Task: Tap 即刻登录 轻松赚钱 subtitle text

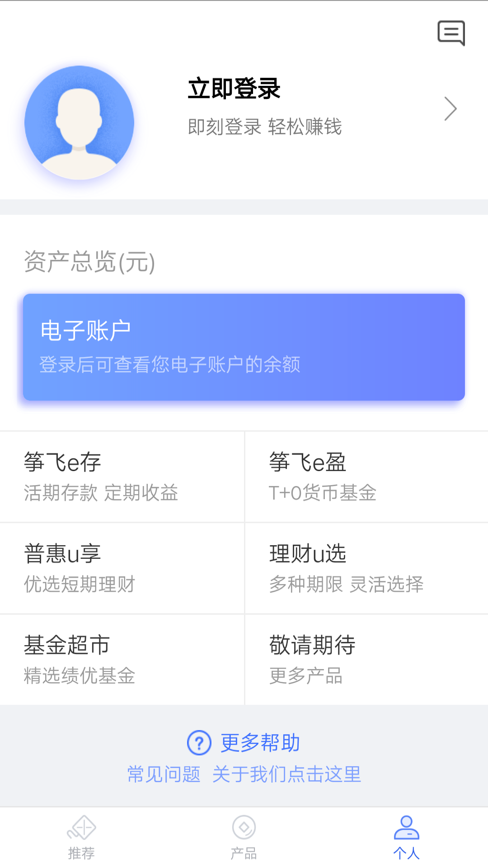Action: [x=264, y=127]
